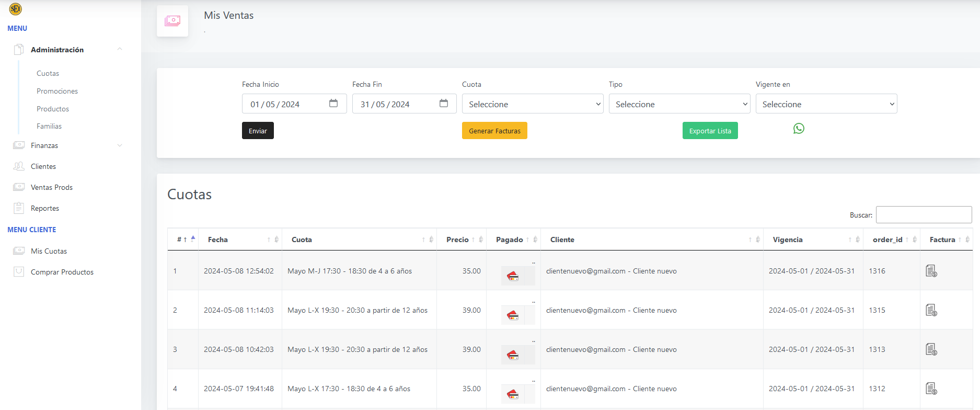Sort table by Cliente column
Image resolution: width=980 pixels, height=410 pixels.
[x=652, y=240]
